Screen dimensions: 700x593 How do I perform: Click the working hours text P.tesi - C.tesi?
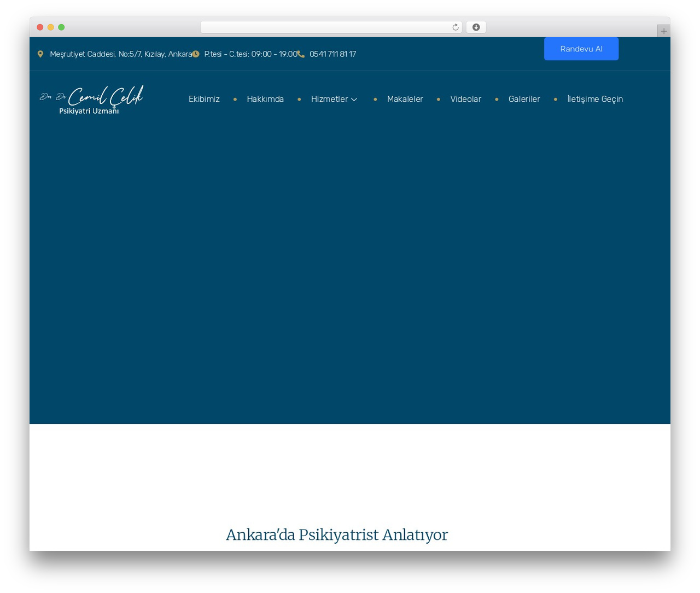click(251, 54)
